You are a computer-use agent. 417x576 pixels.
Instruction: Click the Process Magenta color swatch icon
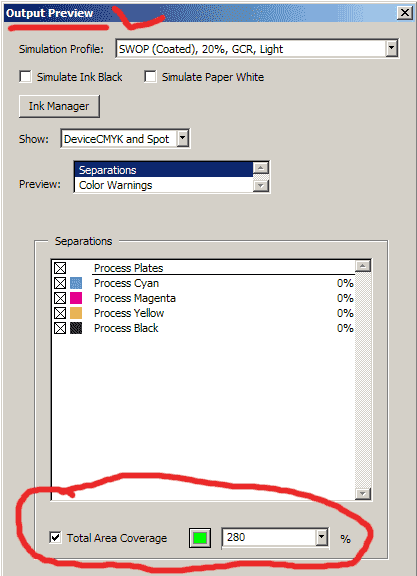(76, 298)
